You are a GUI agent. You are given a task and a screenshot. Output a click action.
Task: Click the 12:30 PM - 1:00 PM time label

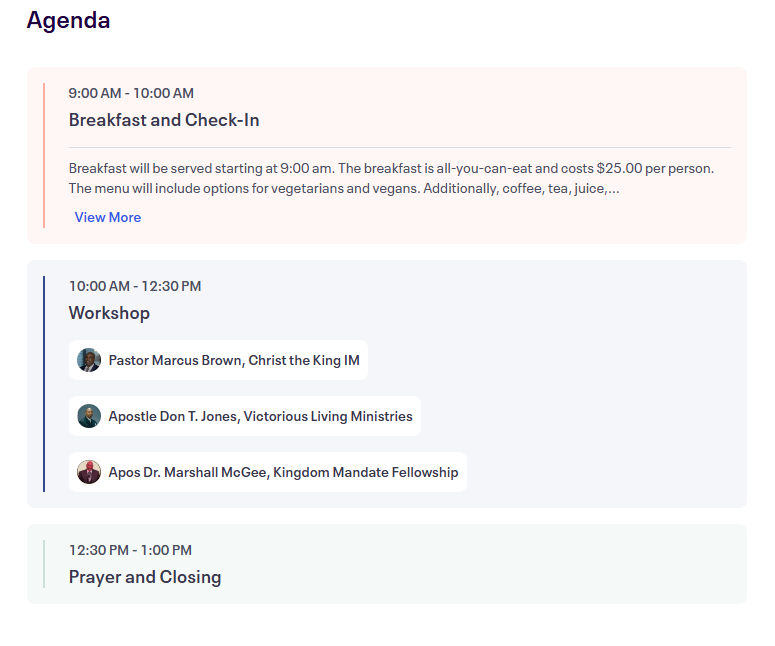click(x=130, y=550)
